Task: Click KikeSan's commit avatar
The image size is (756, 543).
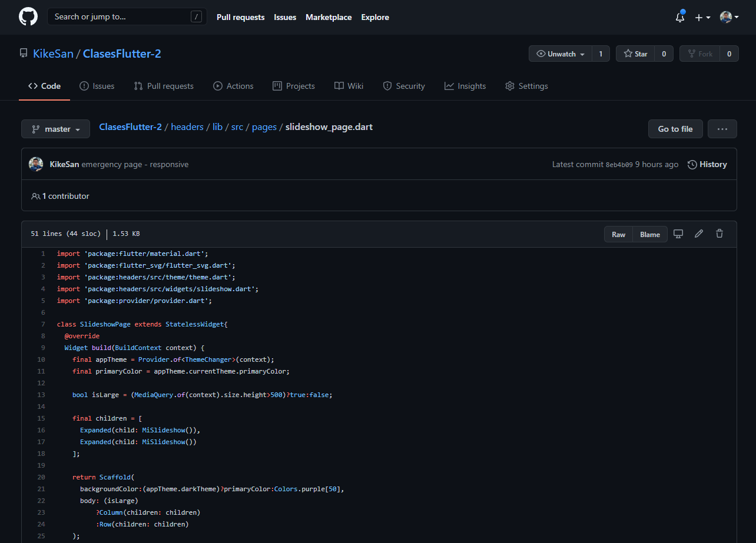Action: click(36, 164)
